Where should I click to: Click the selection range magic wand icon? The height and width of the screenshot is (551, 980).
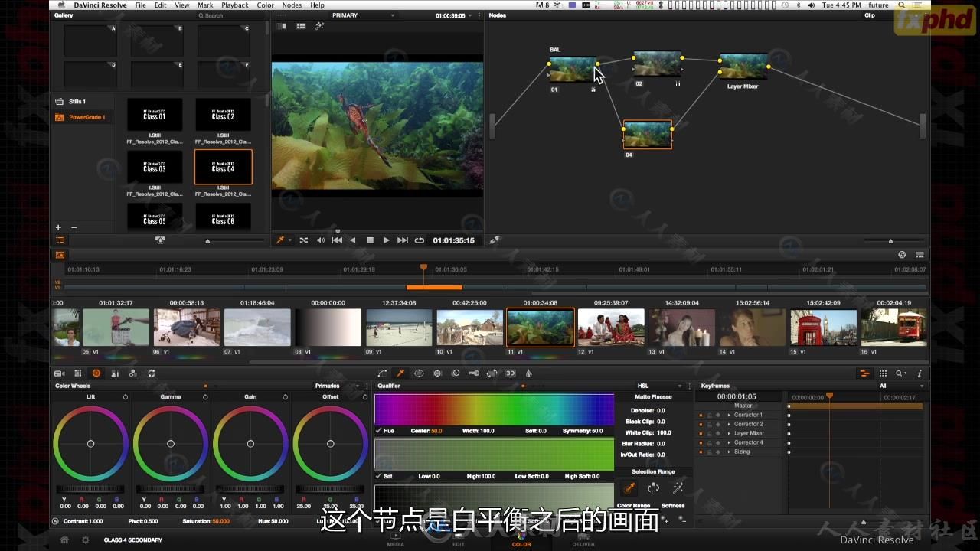click(x=678, y=487)
